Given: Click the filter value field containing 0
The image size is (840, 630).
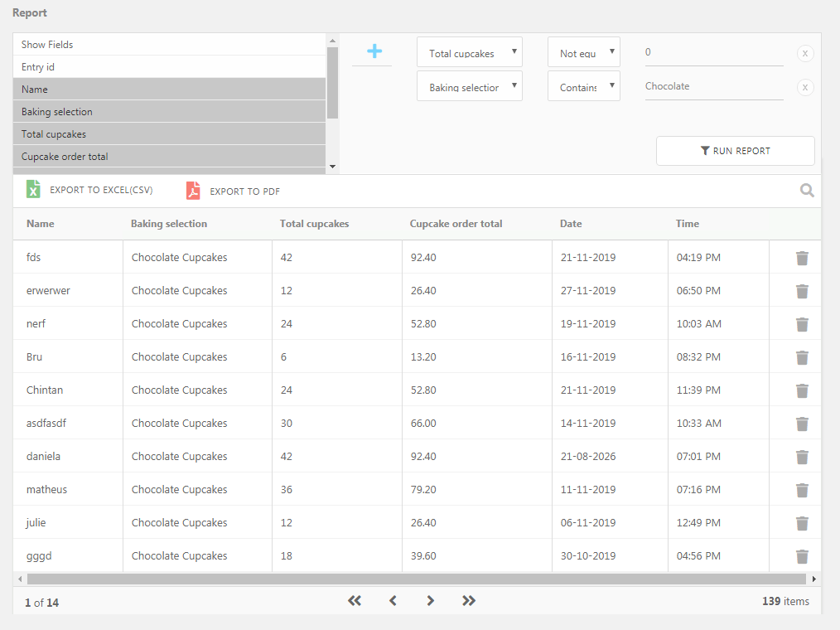Looking at the screenshot, I should coord(713,52).
